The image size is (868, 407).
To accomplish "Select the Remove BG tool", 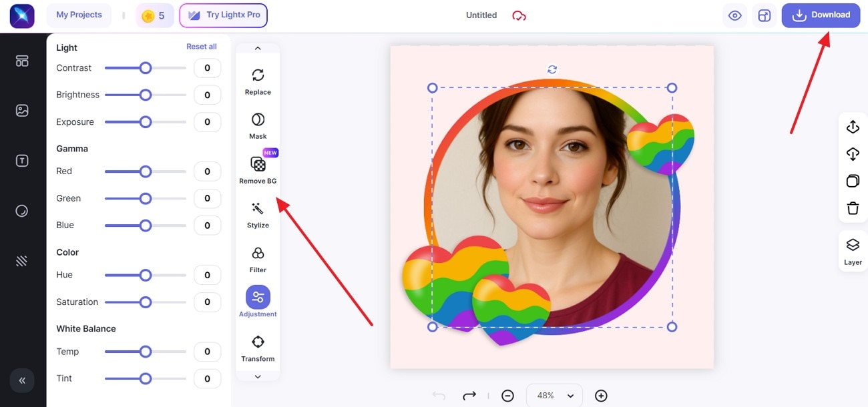I will [258, 170].
